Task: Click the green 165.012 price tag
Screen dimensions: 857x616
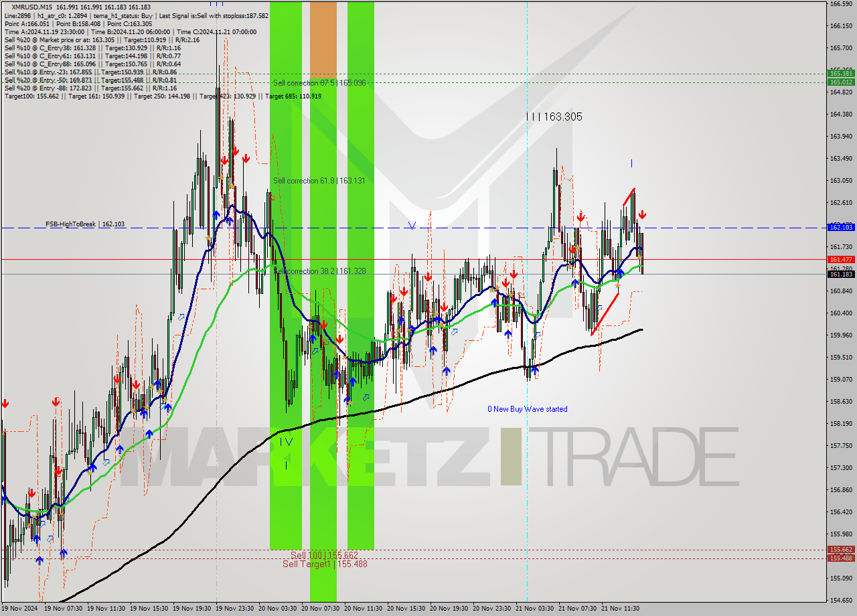Action: pyautogui.click(x=841, y=82)
